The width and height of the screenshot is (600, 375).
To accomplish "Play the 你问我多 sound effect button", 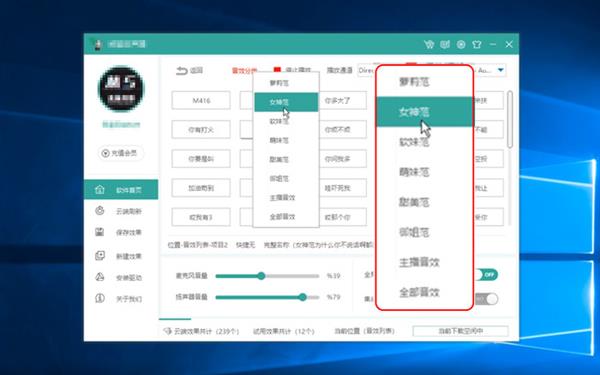I will pyautogui.click(x=343, y=158).
